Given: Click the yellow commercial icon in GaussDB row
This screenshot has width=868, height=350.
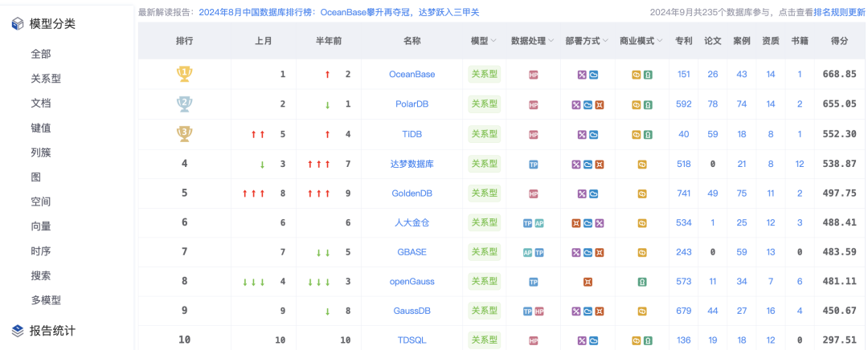Looking at the screenshot, I should [x=642, y=311].
